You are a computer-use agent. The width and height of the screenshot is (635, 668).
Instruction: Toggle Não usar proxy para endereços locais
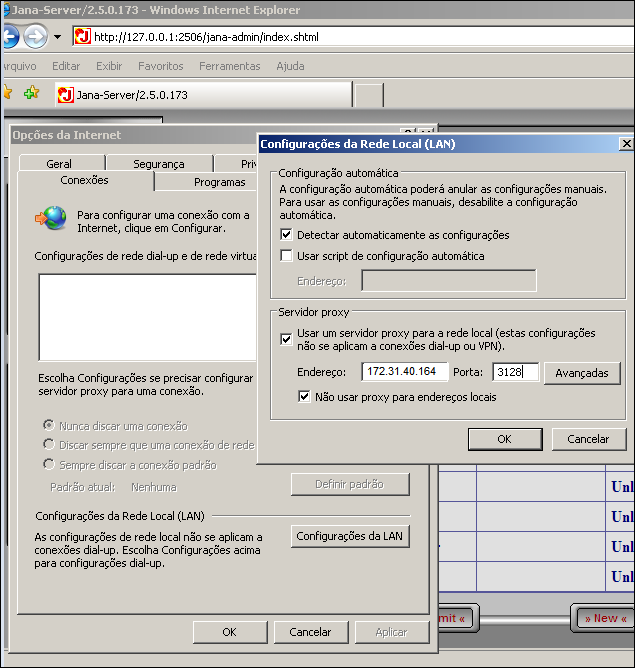pos(304,397)
